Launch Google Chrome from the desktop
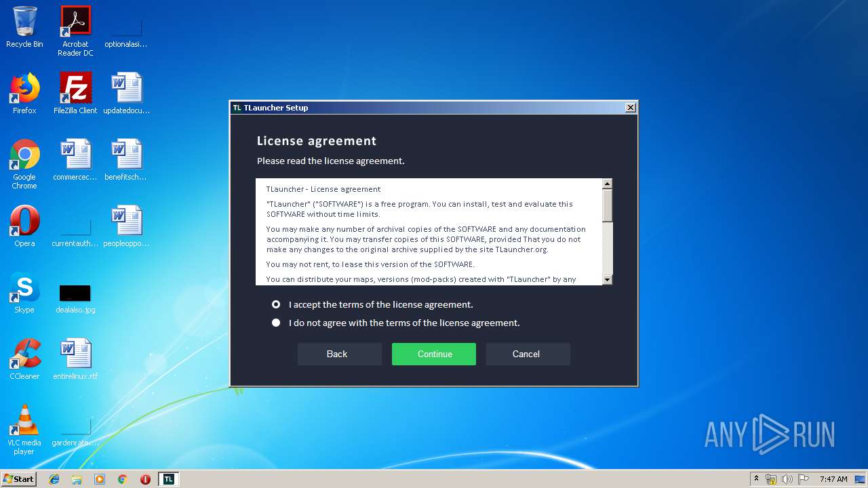This screenshot has width=868, height=488. (x=24, y=164)
